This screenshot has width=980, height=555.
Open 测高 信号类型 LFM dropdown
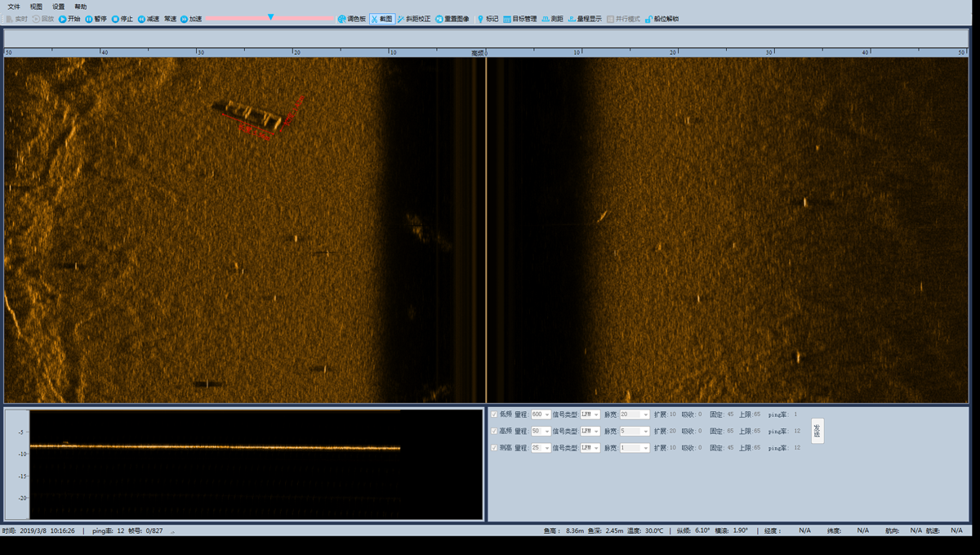click(590, 448)
